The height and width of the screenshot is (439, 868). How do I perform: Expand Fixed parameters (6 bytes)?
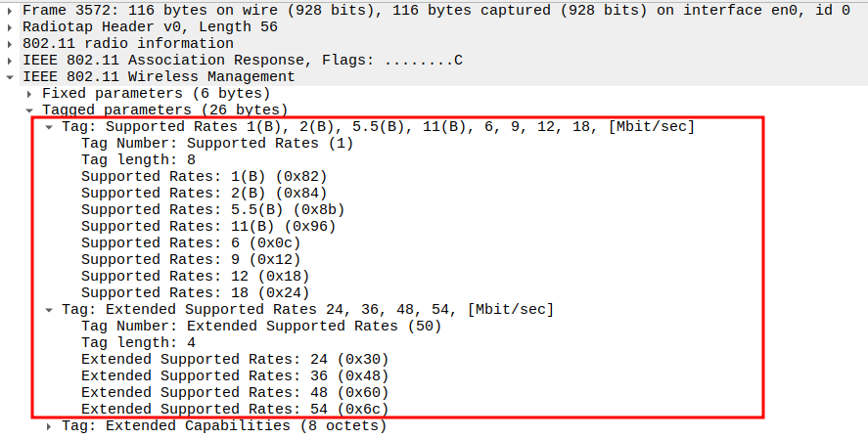pos(30,93)
